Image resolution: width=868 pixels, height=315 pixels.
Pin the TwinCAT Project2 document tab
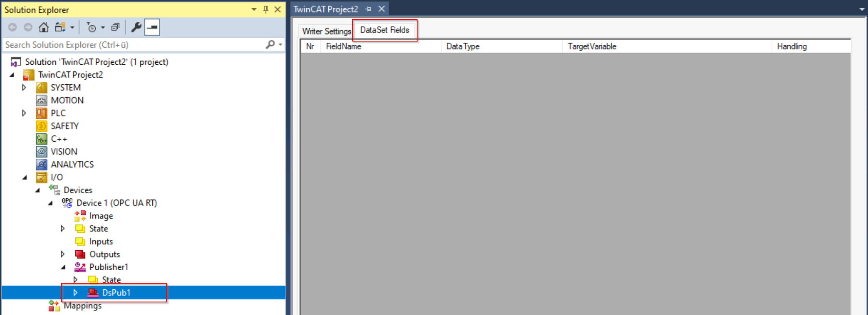(369, 9)
